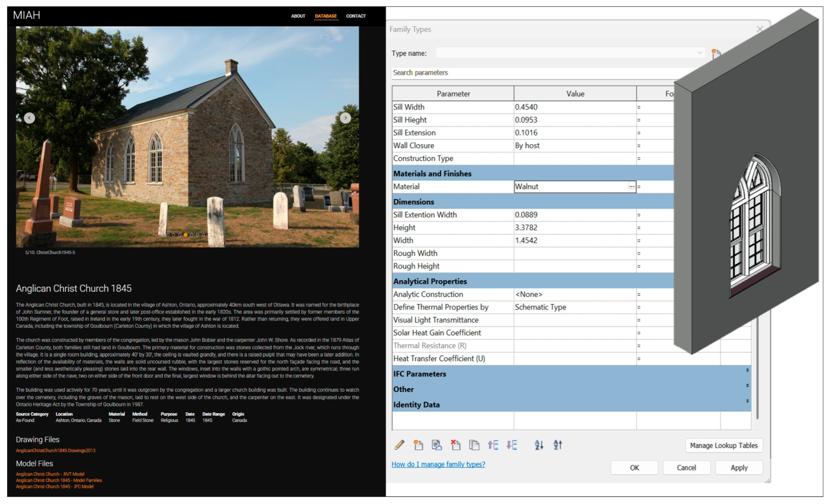
Task: Click the Move Parameter Down icon
Action: point(512,445)
